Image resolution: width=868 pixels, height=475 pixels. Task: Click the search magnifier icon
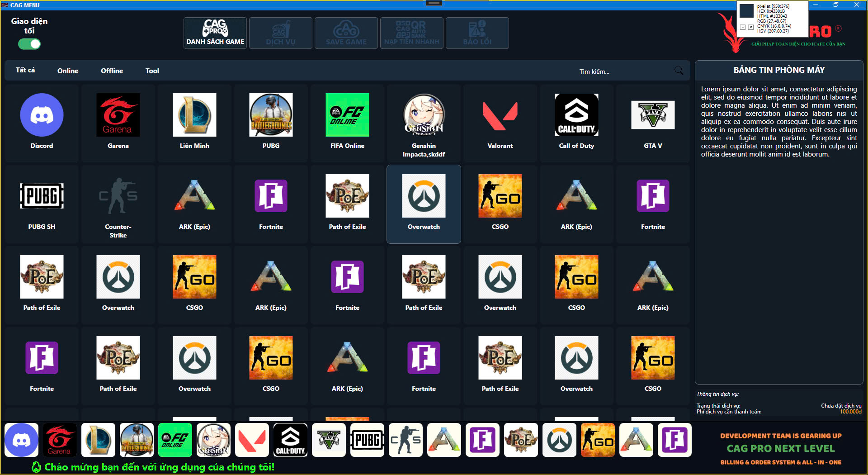tap(679, 71)
